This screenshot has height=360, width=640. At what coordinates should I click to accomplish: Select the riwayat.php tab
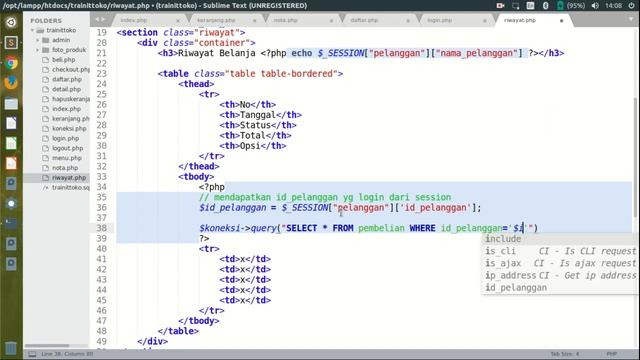coord(520,20)
